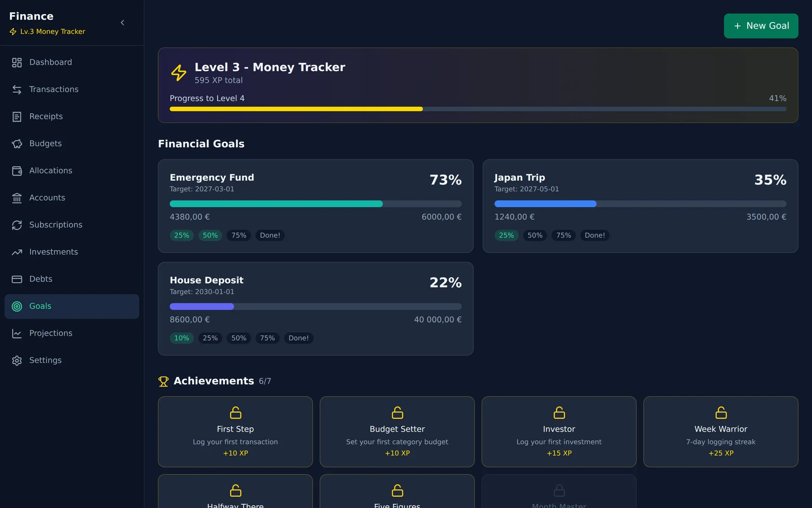Click the Goals target icon
Image resolution: width=812 pixels, height=508 pixels.
click(17, 306)
